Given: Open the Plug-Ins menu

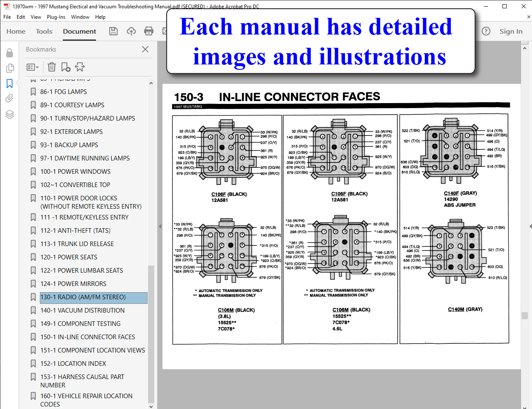Looking at the screenshot, I should click(x=56, y=17).
